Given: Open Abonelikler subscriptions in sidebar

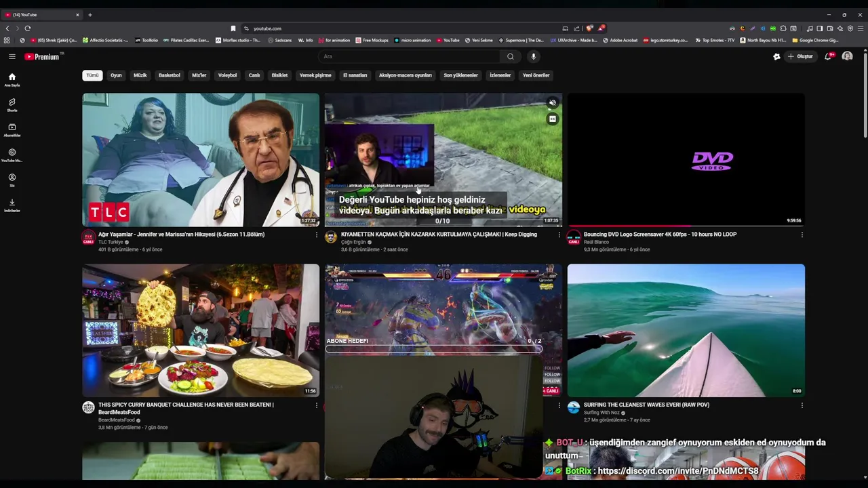Looking at the screenshot, I should 12,130.
